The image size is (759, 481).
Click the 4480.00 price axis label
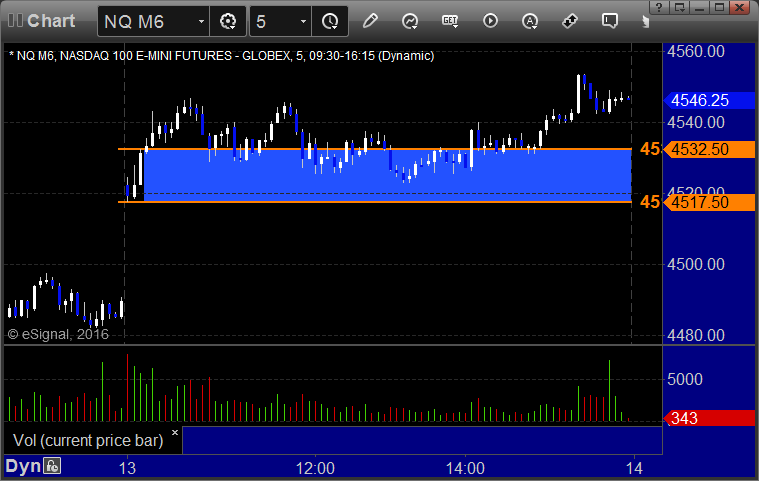coord(696,335)
